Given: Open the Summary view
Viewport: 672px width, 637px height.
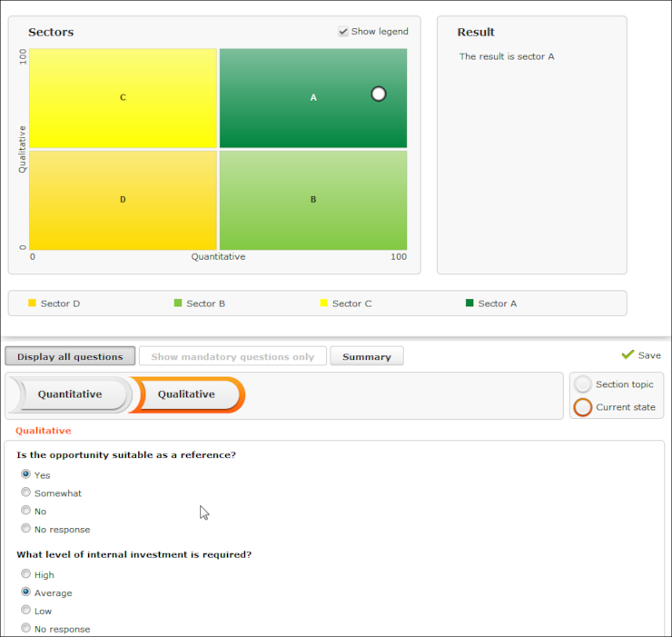Looking at the screenshot, I should (367, 356).
